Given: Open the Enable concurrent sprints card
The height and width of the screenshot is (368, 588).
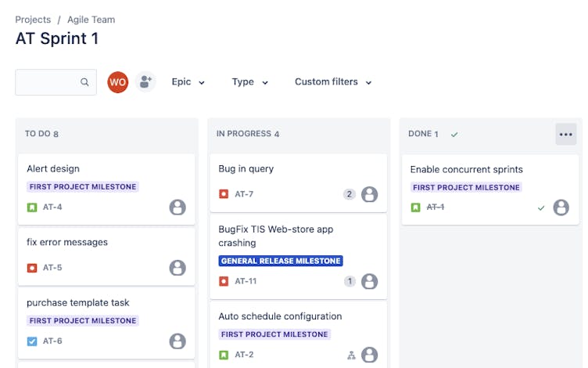Looking at the screenshot, I should [x=490, y=189].
